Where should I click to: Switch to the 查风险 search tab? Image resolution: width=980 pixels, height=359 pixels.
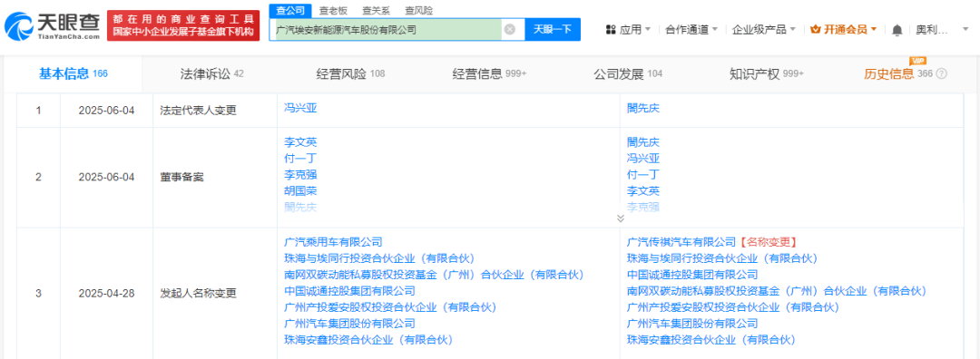point(418,11)
